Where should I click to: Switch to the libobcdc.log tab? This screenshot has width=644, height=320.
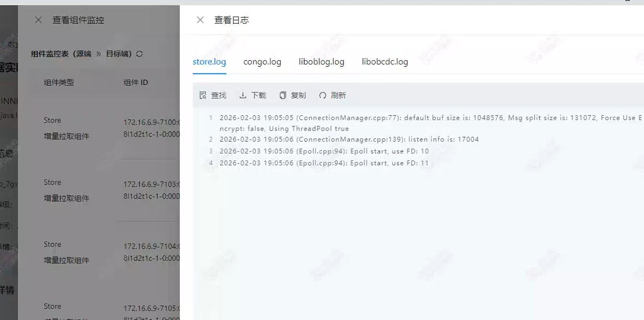coord(385,62)
